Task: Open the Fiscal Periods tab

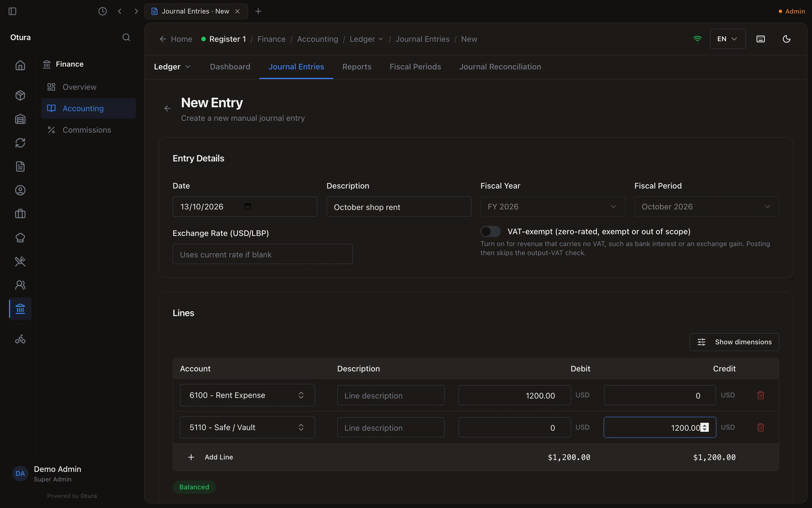Action: 415,67
